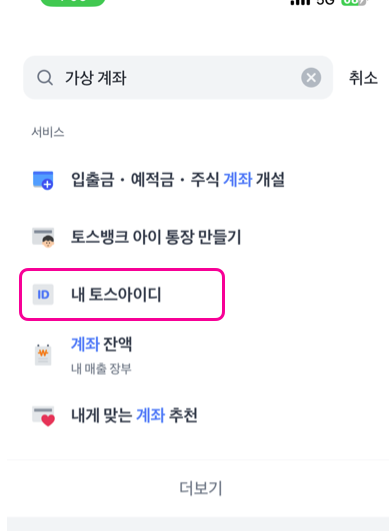The image size is (389, 531).
Task: Tap the 서비스 section header
Action: click(x=48, y=132)
